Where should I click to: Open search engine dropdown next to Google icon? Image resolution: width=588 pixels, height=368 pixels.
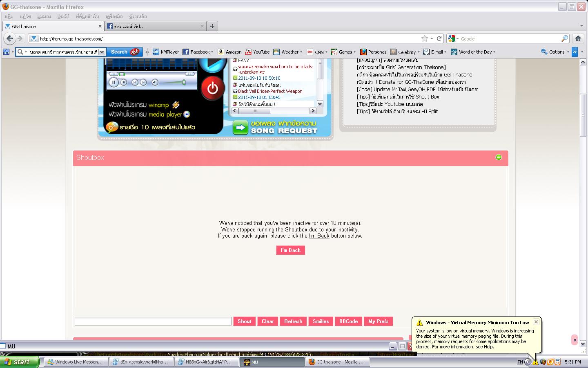[x=457, y=39]
